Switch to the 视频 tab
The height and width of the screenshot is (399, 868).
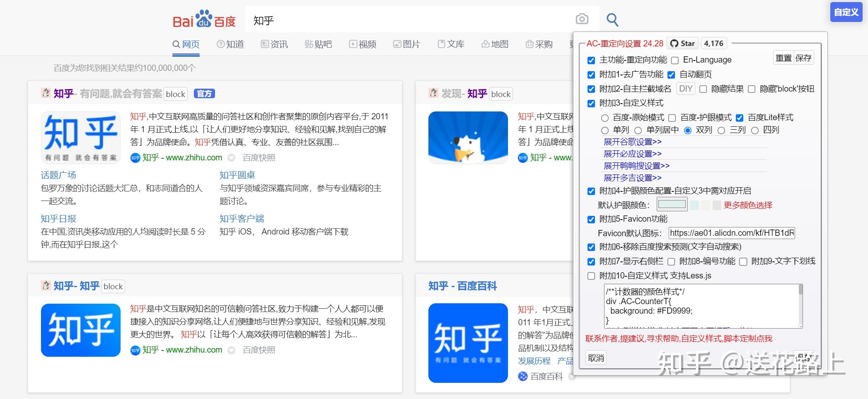[363, 44]
